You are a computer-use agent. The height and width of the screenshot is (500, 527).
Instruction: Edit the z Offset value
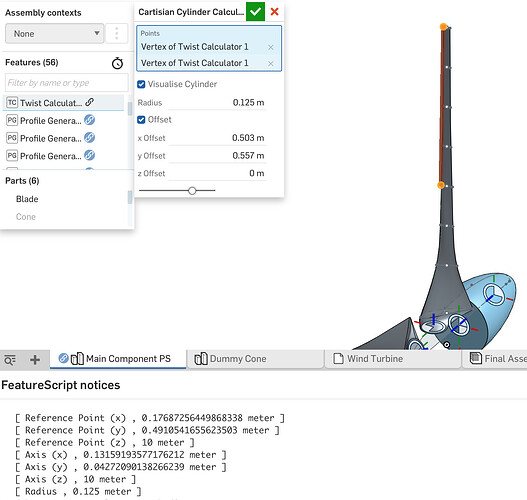coord(217,173)
